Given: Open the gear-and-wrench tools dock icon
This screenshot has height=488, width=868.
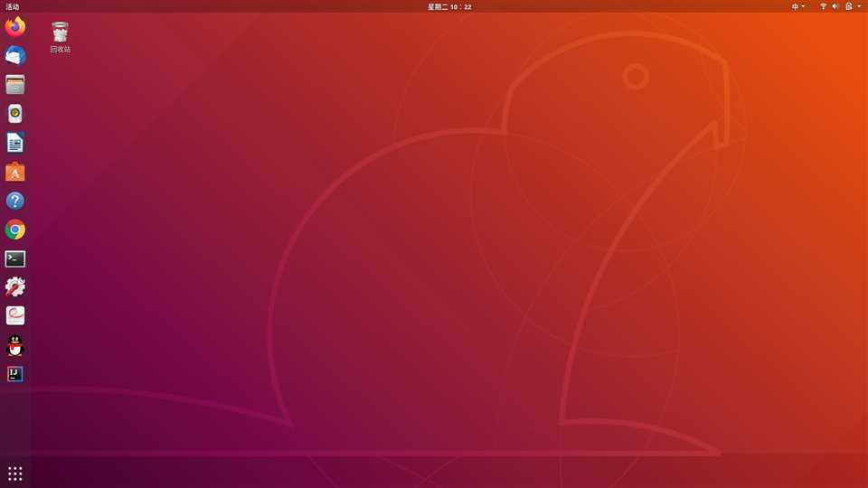Looking at the screenshot, I should (x=15, y=287).
